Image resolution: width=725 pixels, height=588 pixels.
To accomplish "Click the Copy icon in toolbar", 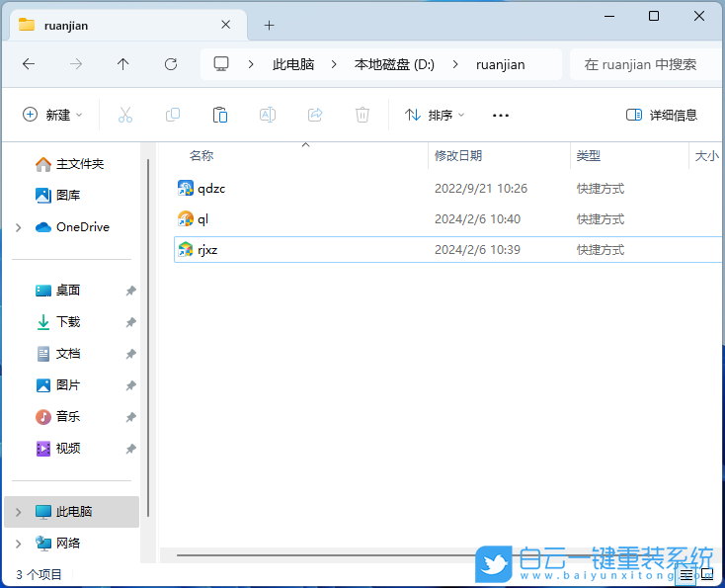I will [173, 115].
